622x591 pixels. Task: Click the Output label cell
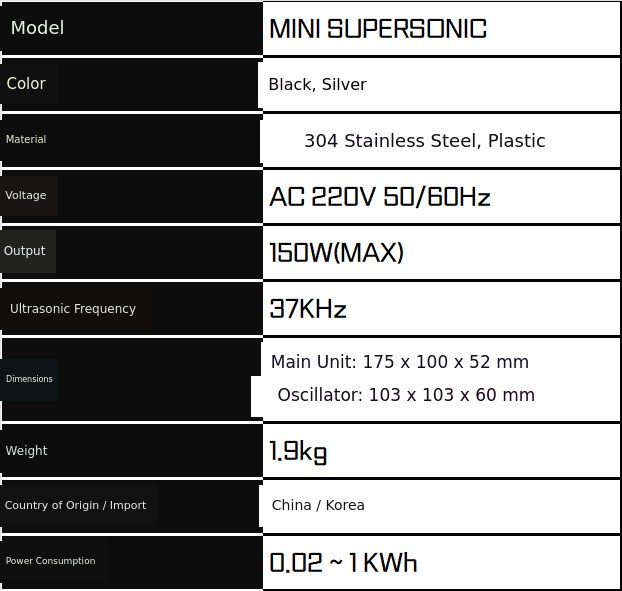(x=25, y=251)
